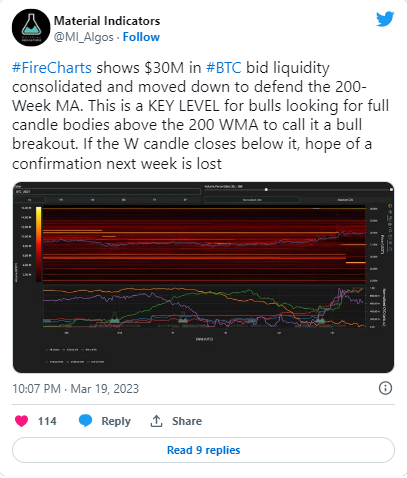This screenshot has width=407, height=478.
Task: Click the Reply label
Action: tap(116, 421)
